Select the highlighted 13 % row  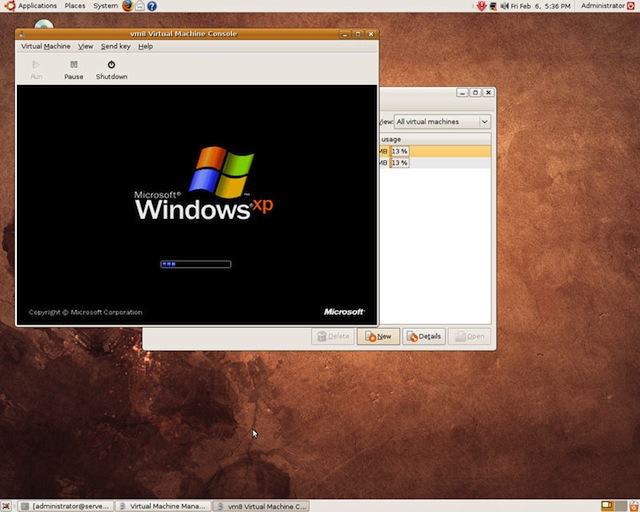point(435,151)
